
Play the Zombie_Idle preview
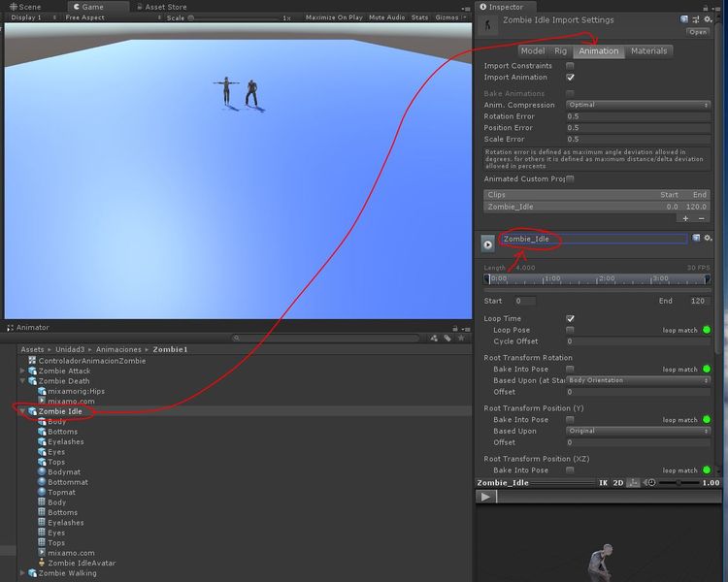[485, 497]
